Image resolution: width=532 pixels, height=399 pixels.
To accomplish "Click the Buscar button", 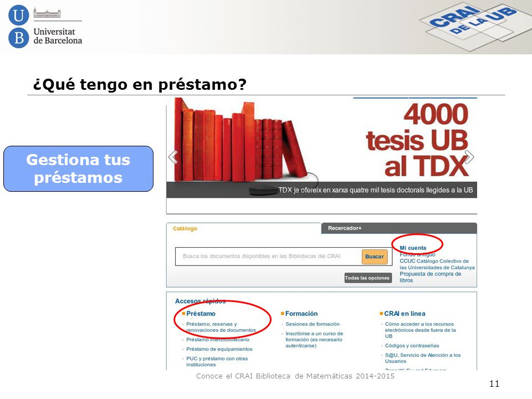I will (x=375, y=257).
